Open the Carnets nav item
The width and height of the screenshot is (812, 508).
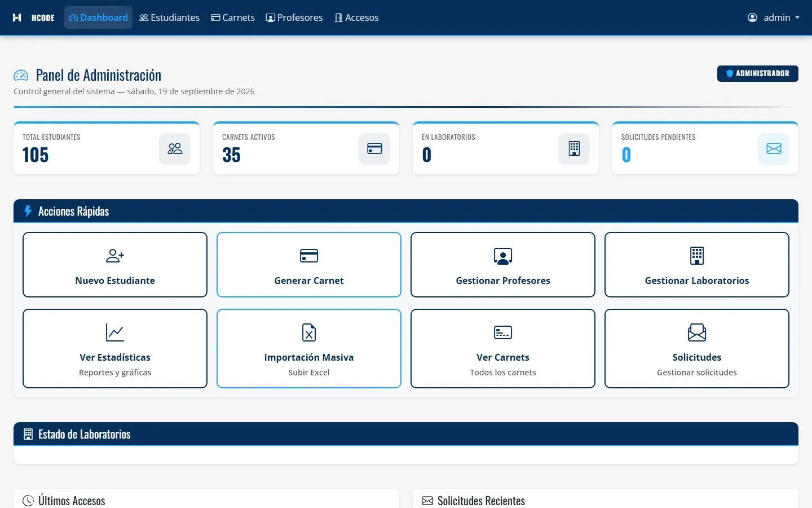[x=233, y=17]
